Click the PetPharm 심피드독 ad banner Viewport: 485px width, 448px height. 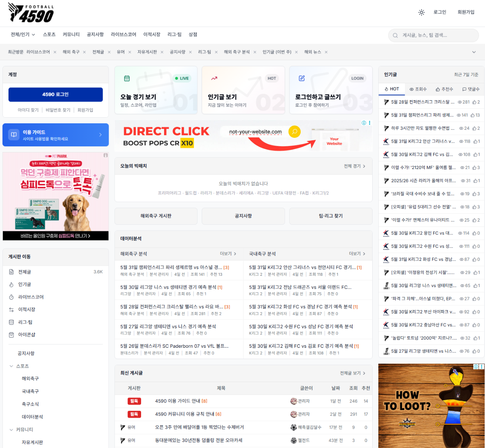click(x=56, y=196)
